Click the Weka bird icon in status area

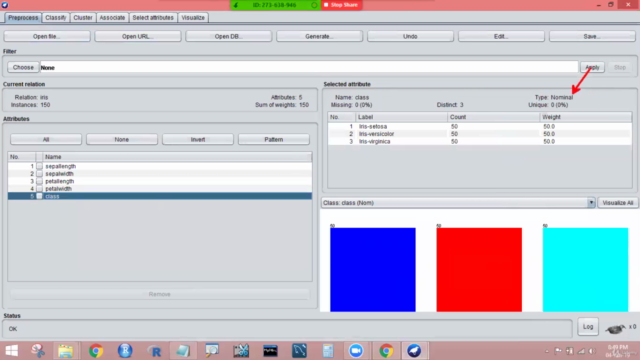click(615, 328)
